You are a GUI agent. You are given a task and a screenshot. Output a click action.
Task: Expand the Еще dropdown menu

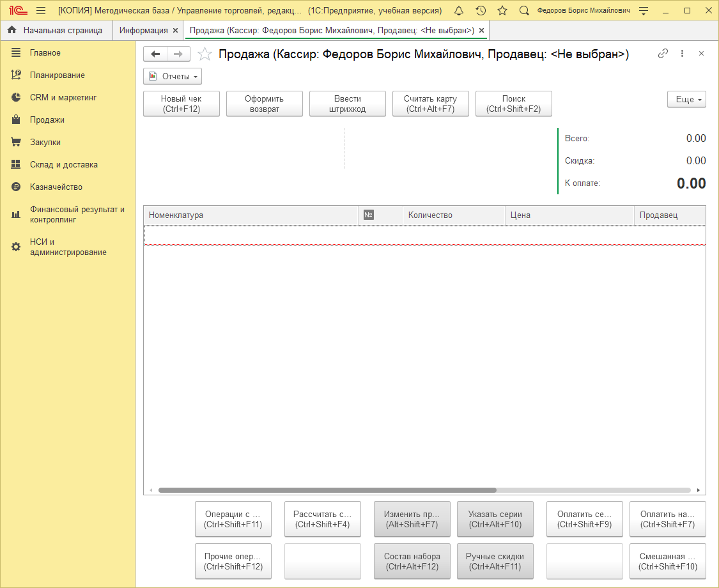tap(686, 100)
